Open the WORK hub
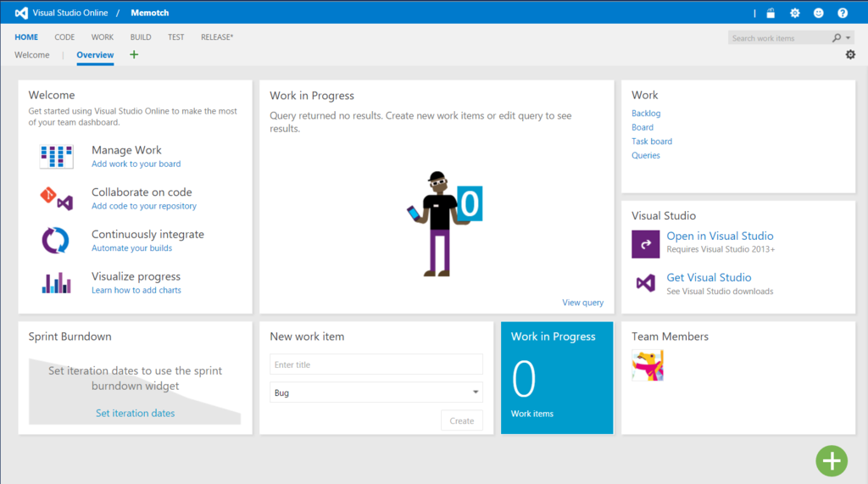 tap(103, 37)
